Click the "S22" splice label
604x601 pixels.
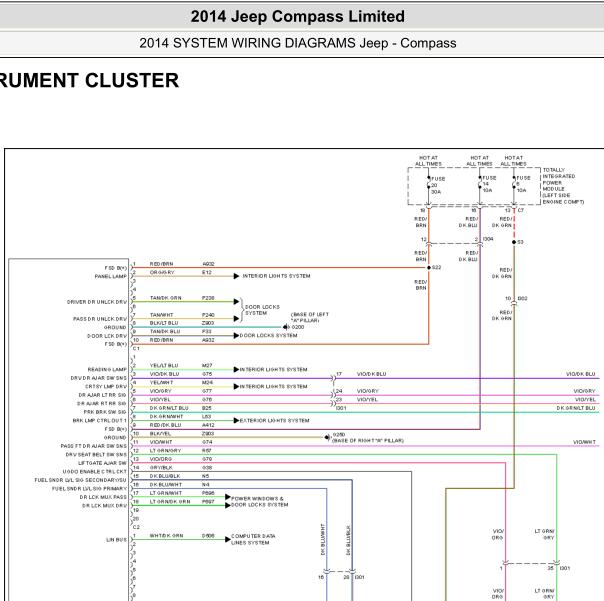[x=436, y=267]
